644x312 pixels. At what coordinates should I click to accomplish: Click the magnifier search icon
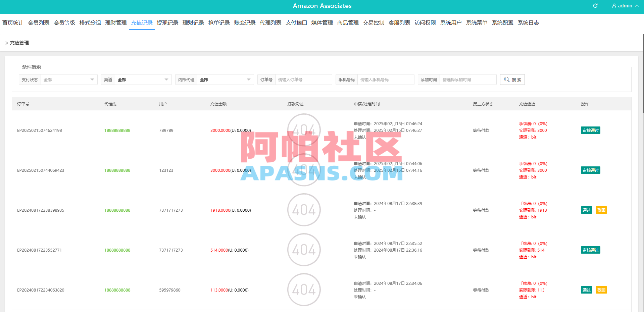click(507, 80)
